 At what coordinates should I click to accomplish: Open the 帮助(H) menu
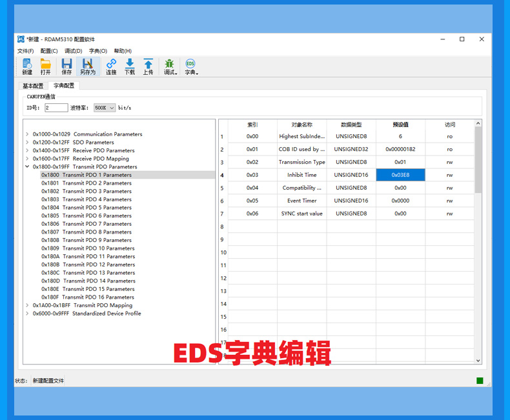tap(123, 51)
